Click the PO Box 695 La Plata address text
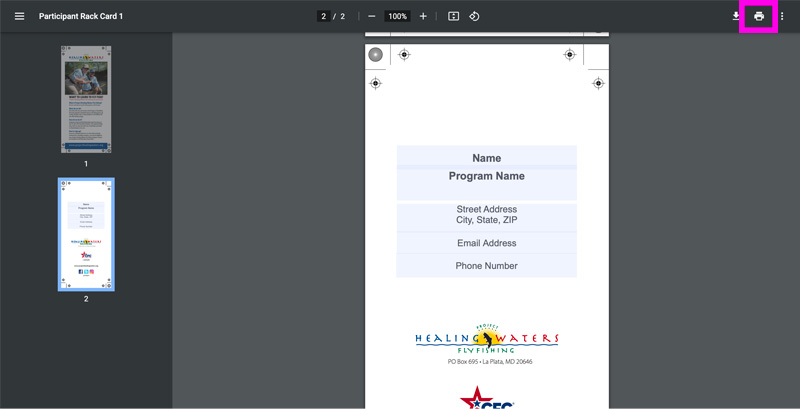The width and height of the screenshot is (800, 409). 490,362
